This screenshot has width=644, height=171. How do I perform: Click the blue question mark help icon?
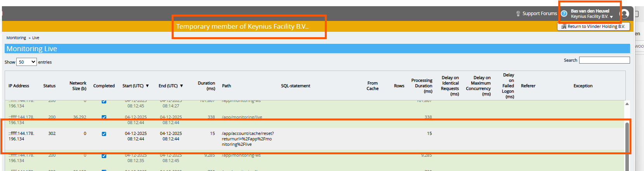pos(564,14)
